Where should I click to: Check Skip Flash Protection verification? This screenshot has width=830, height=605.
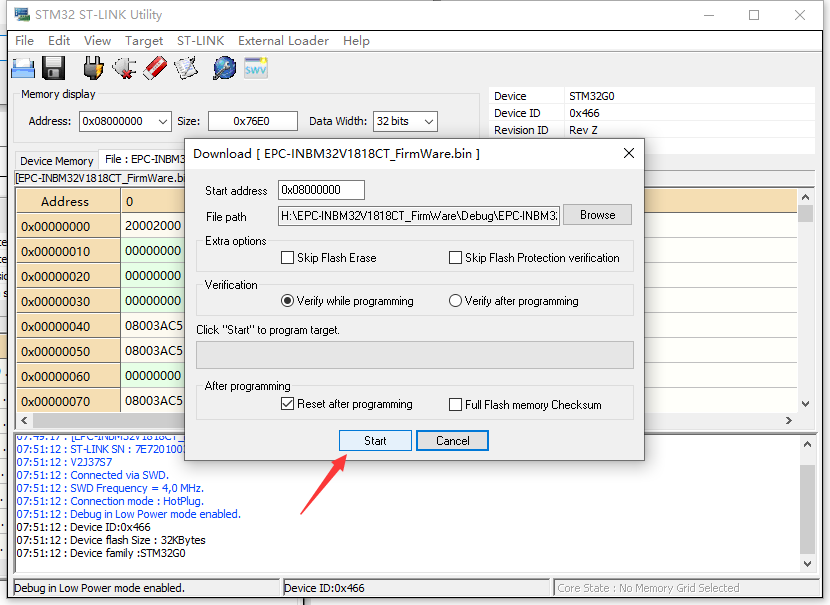tap(455, 258)
